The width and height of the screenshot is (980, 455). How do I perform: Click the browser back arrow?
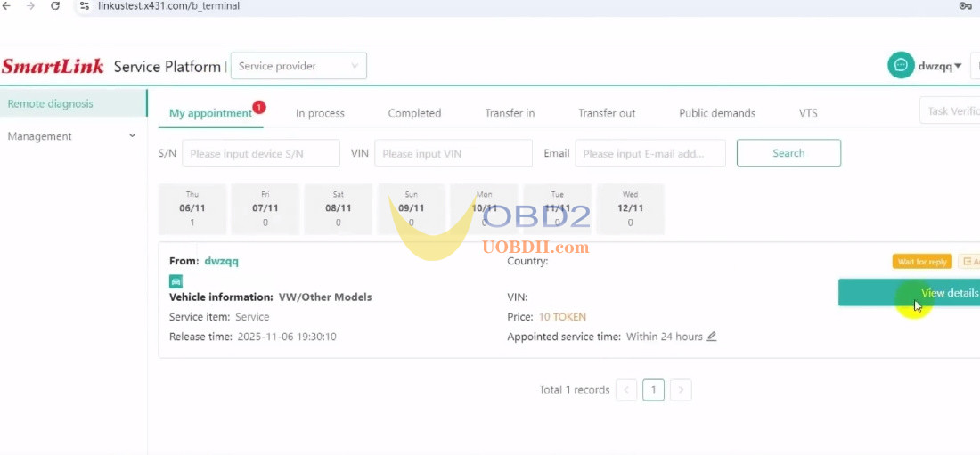pyautogui.click(x=7, y=5)
